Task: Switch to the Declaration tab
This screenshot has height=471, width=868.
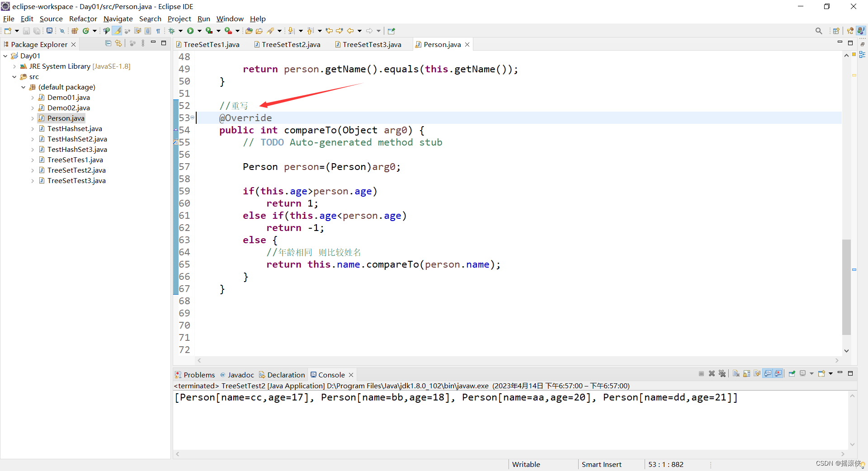Action: (x=282, y=375)
